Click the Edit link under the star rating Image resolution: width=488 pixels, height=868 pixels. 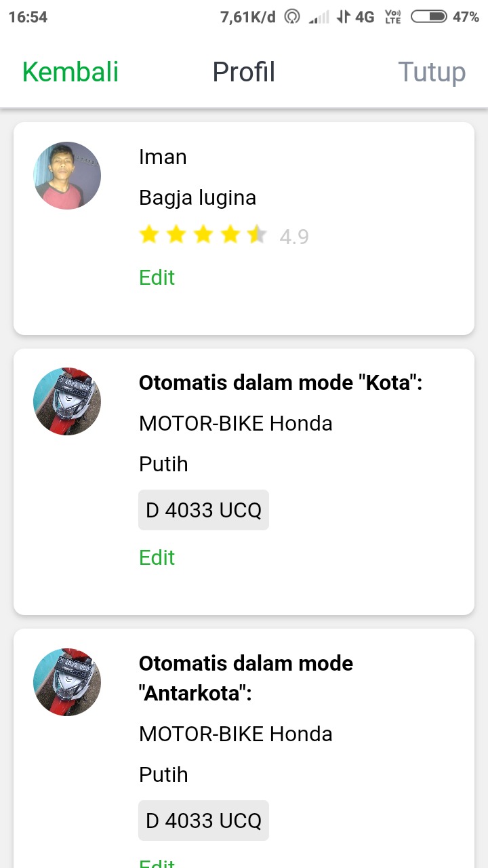[157, 277]
